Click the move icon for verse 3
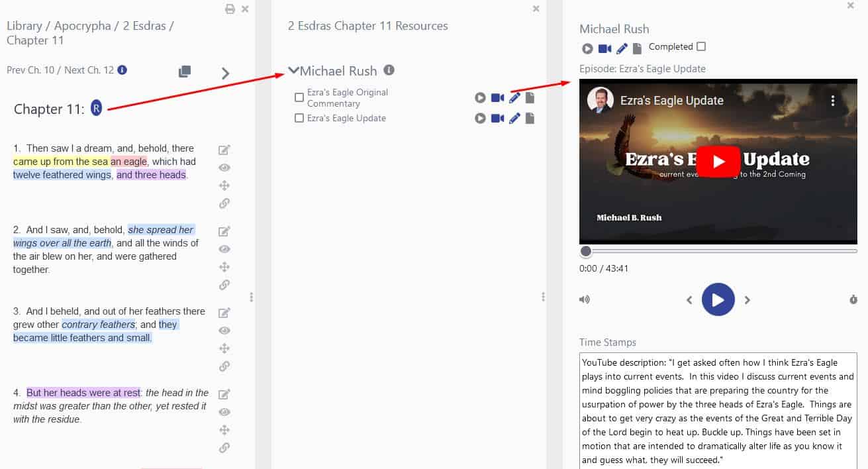Image resolution: width=868 pixels, height=469 pixels. pyautogui.click(x=224, y=348)
